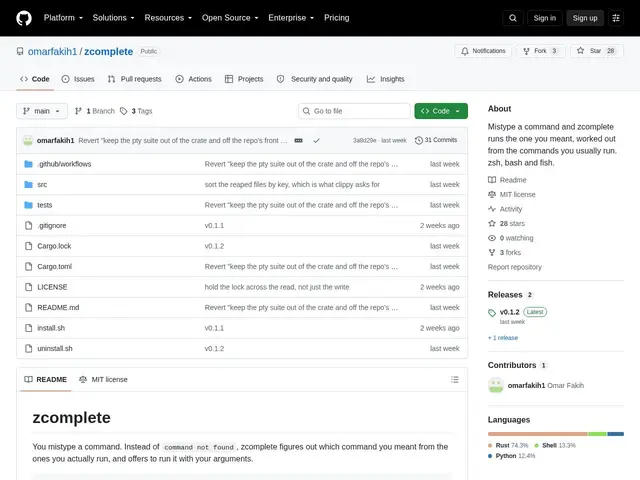
Task: Expand the Resources menu
Action: point(168,18)
